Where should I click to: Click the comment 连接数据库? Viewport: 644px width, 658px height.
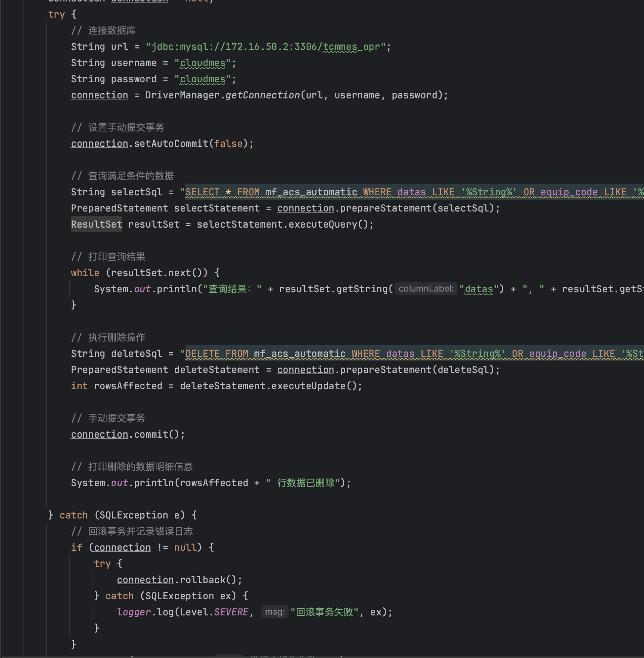coord(104,30)
